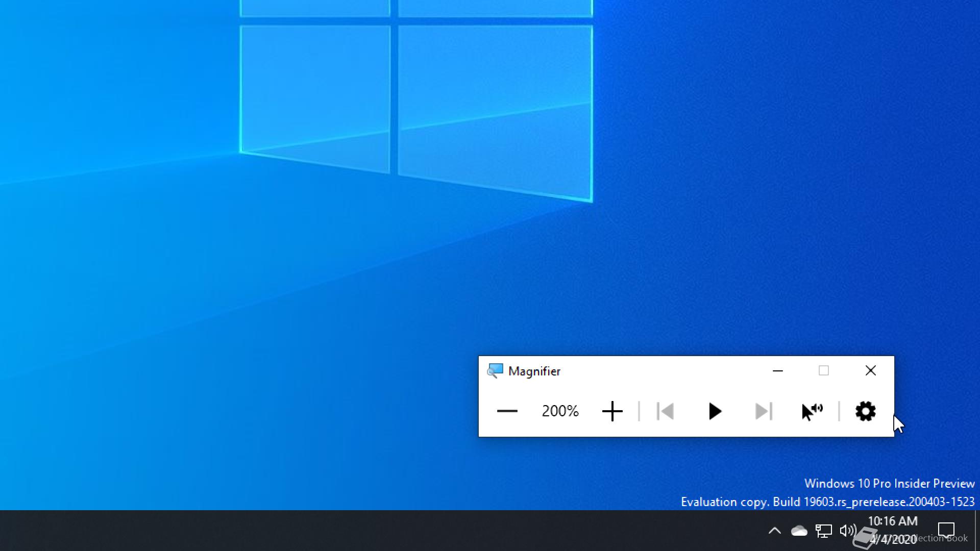Open the OneDrive cloud tray icon
Viewport: 980px width, 551px height.
tap(799, 531)
